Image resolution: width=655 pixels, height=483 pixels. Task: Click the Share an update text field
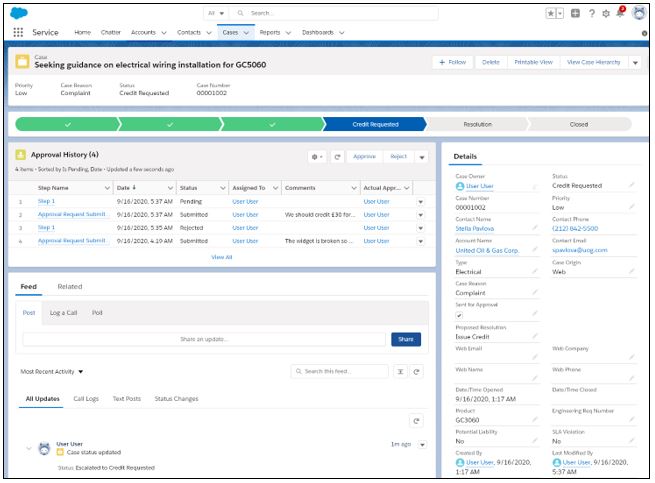204,339
